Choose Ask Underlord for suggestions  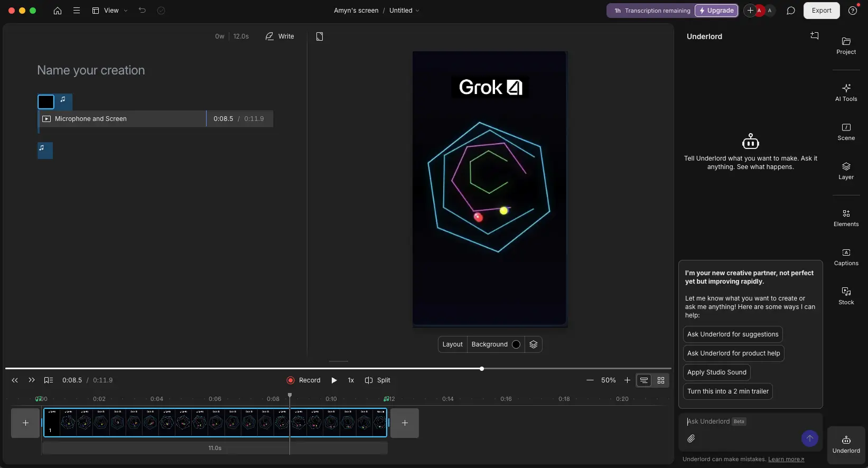[733, 334]
